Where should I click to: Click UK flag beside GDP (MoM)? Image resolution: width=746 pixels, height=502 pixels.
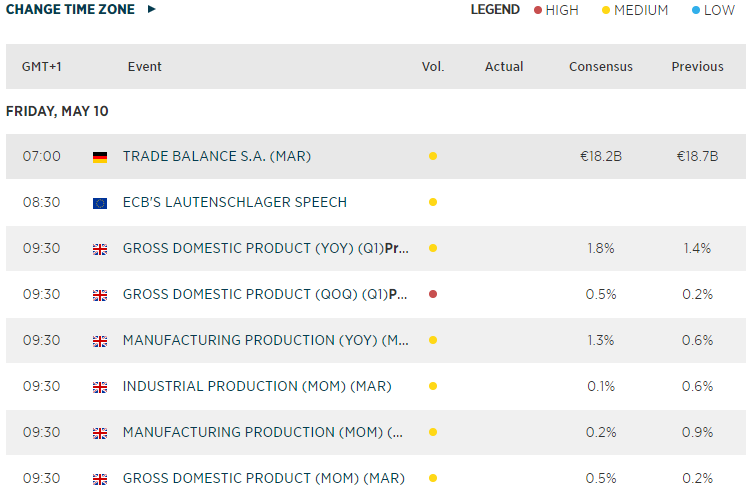click(100, 479)
